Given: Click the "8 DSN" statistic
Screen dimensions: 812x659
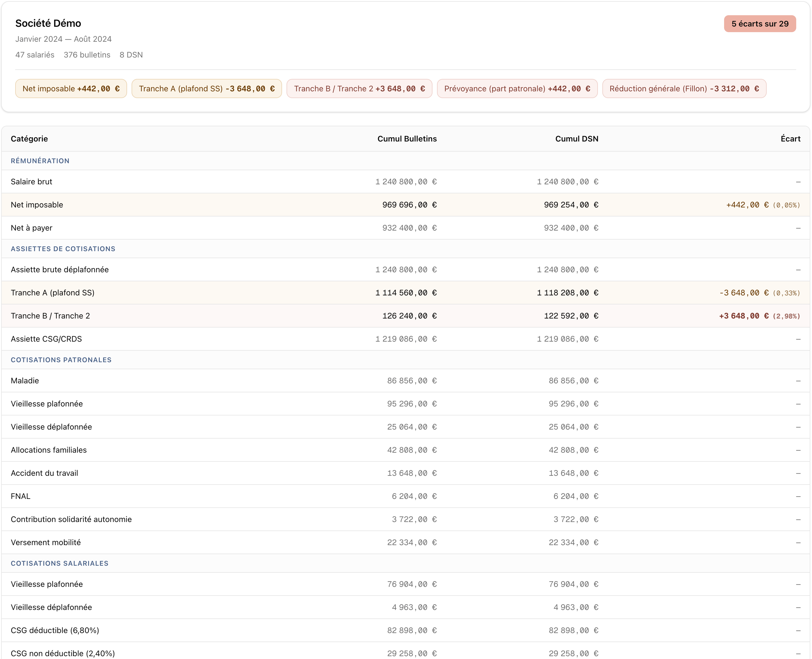Looking at the screenshot, I should (x=131, y=55).
